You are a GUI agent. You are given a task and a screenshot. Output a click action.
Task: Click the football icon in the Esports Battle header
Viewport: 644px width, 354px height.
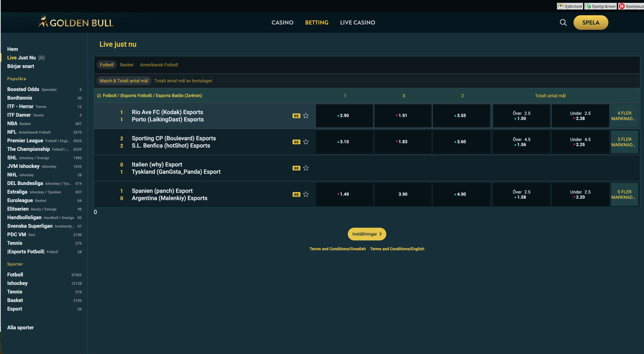(x=99, y=95)
